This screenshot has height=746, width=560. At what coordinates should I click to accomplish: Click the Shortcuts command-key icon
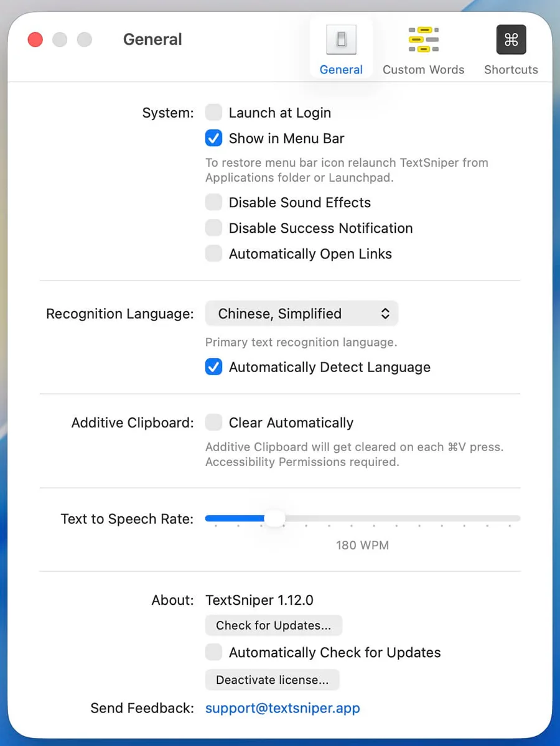pyautogui.click(x=511, y=40)
